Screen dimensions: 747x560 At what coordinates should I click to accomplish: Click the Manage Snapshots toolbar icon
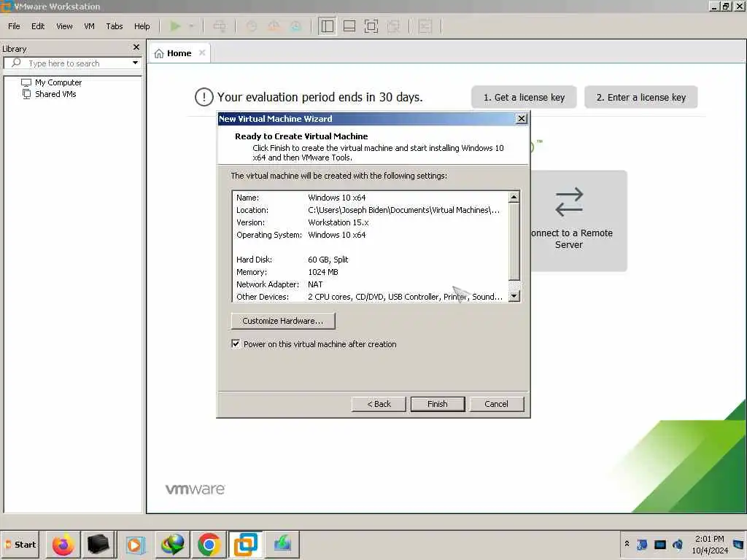tap(296, 26)
